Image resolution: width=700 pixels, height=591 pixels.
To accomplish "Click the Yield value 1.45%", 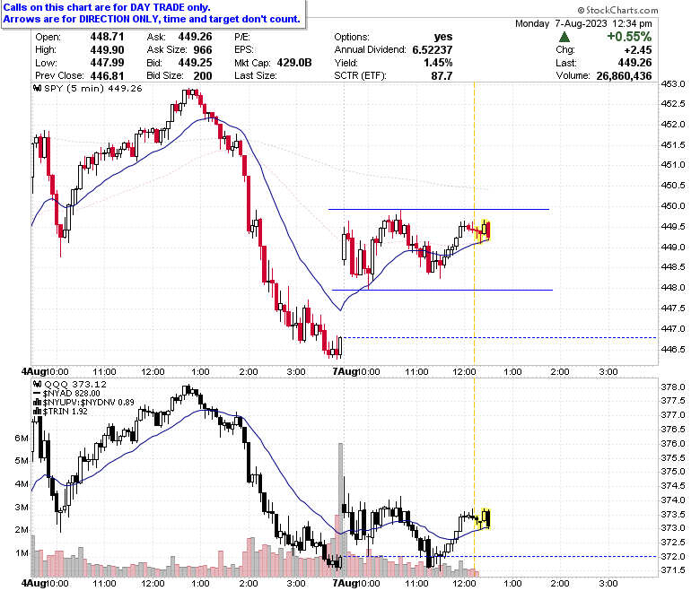I will 438,63.
